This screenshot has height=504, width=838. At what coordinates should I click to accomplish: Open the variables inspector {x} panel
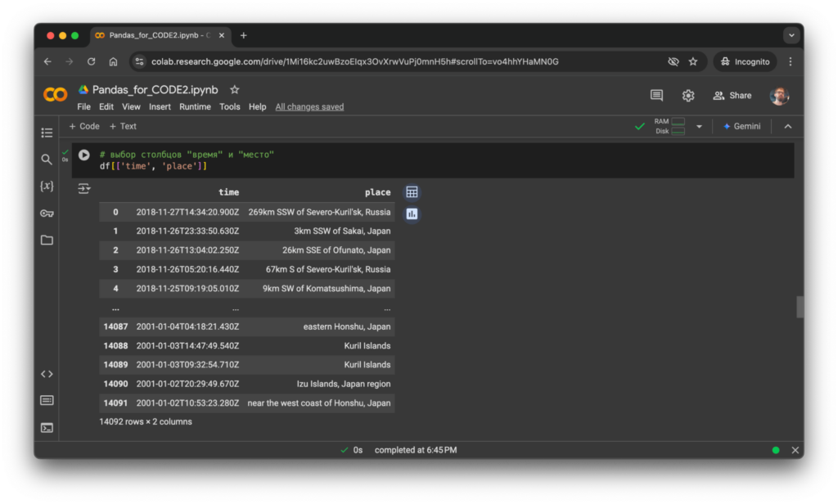click(x=47, y=186)
